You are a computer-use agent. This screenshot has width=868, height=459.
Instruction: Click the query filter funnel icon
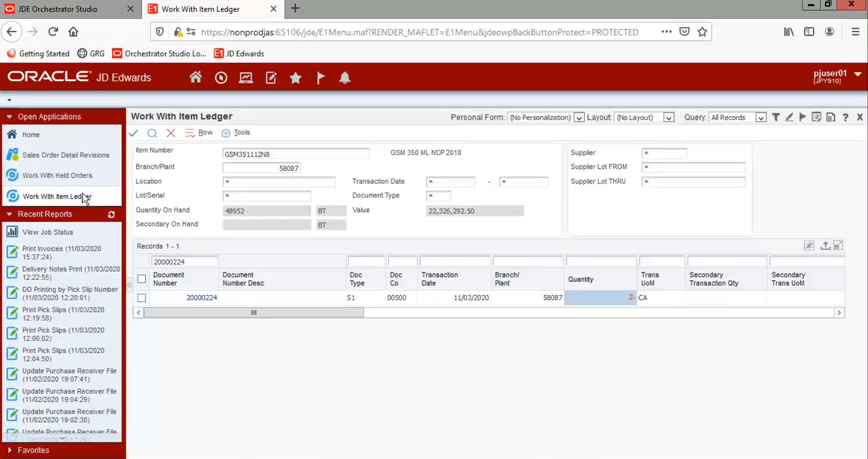(x=775, y=117)
